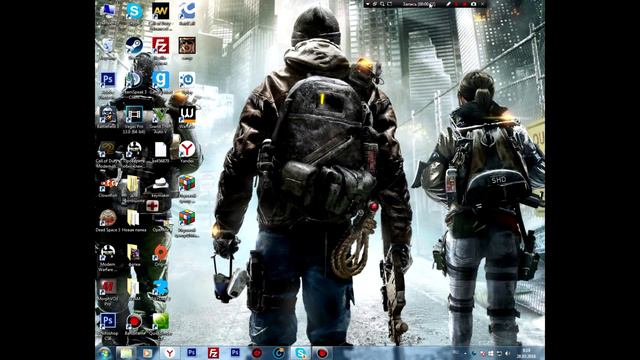Select the magnifier icon in recorder bar

pyautogui.click(x=382, y=4)
